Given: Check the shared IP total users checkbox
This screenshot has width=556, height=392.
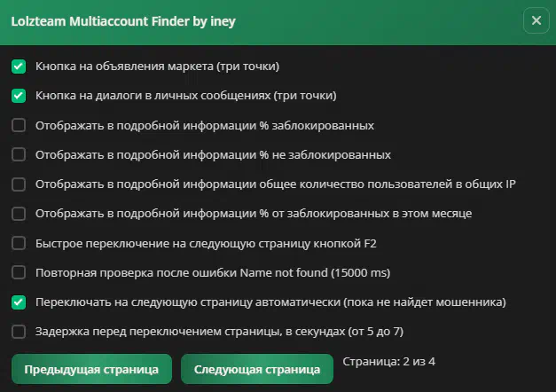Looking at the screenshot, I should click(x=19, y=184).
